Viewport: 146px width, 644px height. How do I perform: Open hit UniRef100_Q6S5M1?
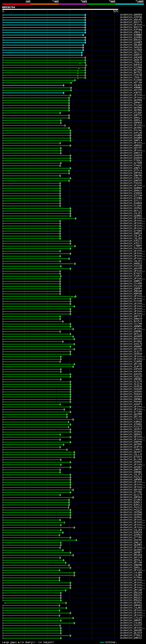(131, 110)
